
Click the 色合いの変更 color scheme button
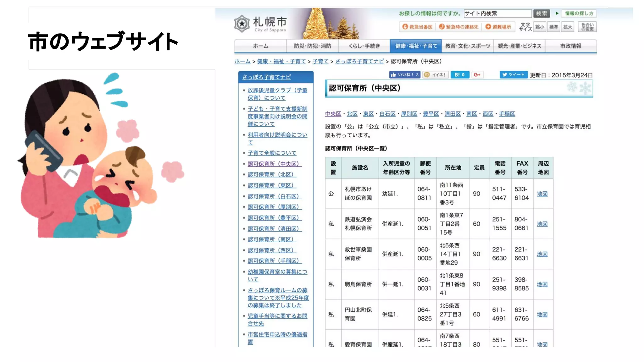click(x=587, y=27)
